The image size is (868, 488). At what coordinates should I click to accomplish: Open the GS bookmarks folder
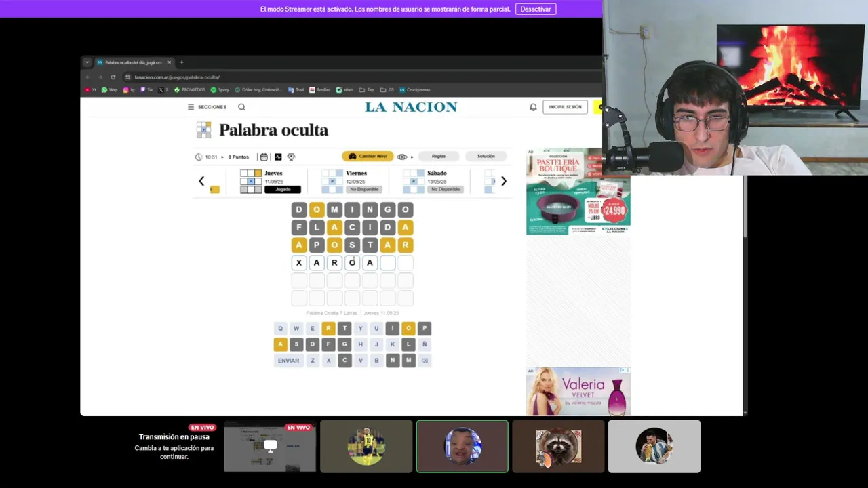point(387,89)
